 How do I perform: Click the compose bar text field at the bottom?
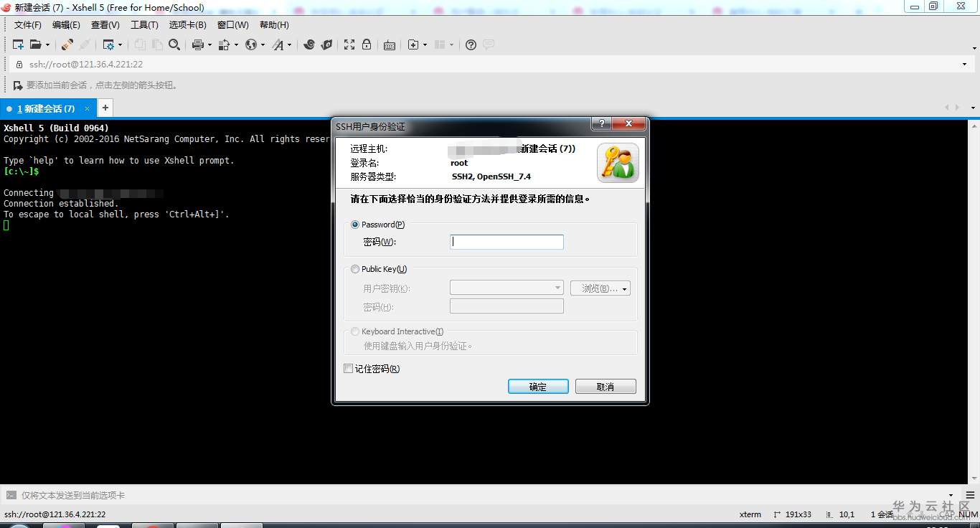point(481,495)
